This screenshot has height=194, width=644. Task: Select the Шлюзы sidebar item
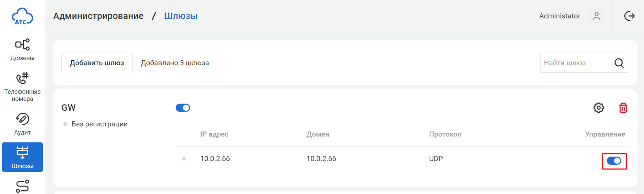(22, 157)
